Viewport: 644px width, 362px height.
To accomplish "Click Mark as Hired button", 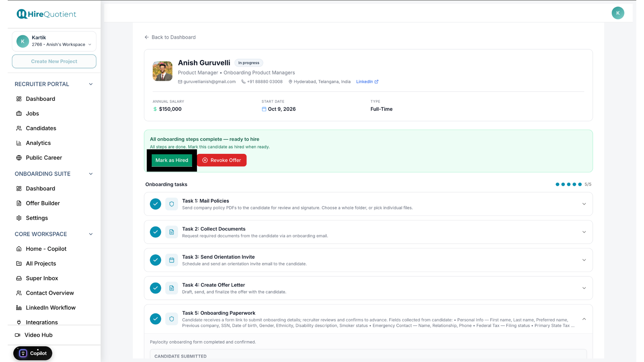I will tap(172, 160).
